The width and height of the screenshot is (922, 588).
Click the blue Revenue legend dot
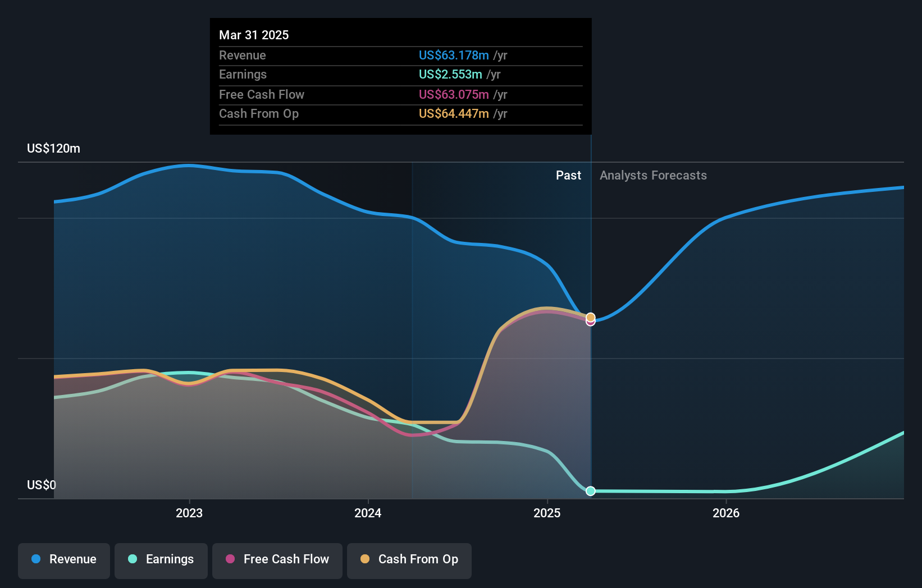(36, 559)
